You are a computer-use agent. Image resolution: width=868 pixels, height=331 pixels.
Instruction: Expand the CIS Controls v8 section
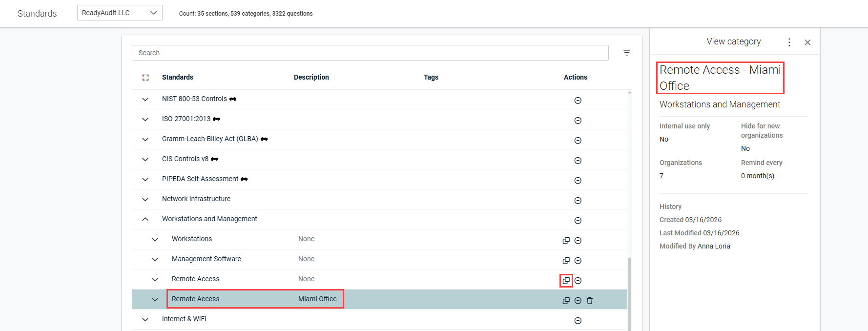[145, 159]
